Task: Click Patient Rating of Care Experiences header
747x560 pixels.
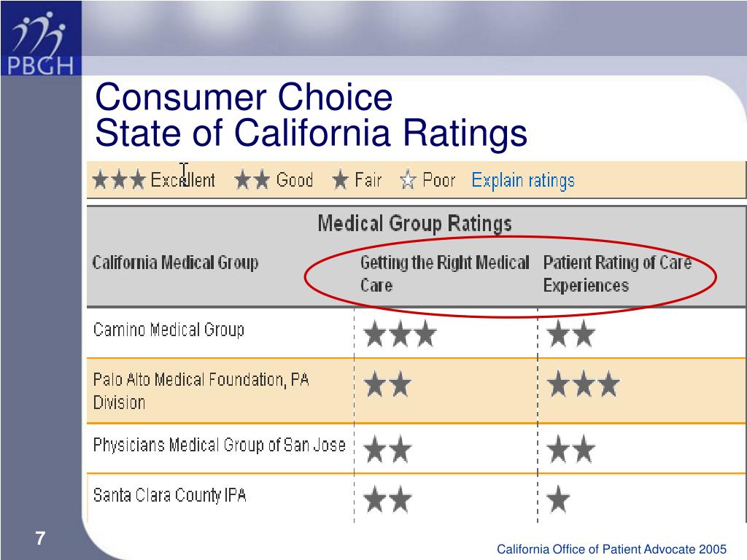Action: [x=617, y=274]
